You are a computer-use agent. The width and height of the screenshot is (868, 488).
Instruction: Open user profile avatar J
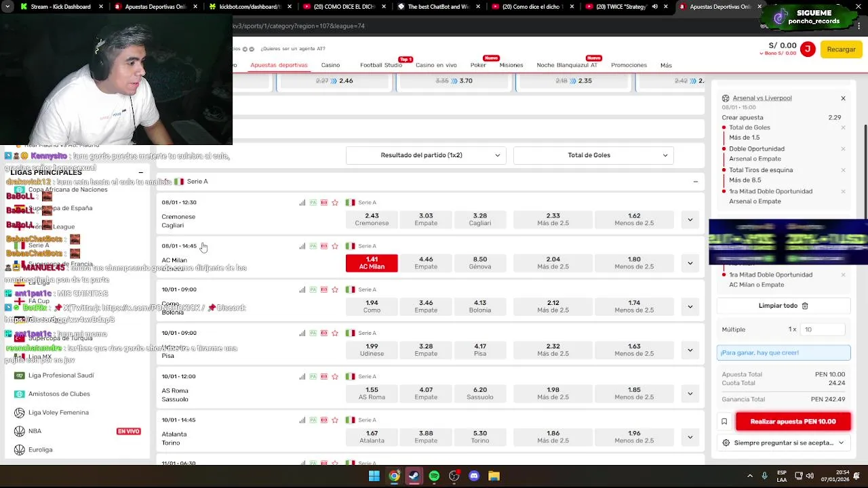(x=807, y=49)
